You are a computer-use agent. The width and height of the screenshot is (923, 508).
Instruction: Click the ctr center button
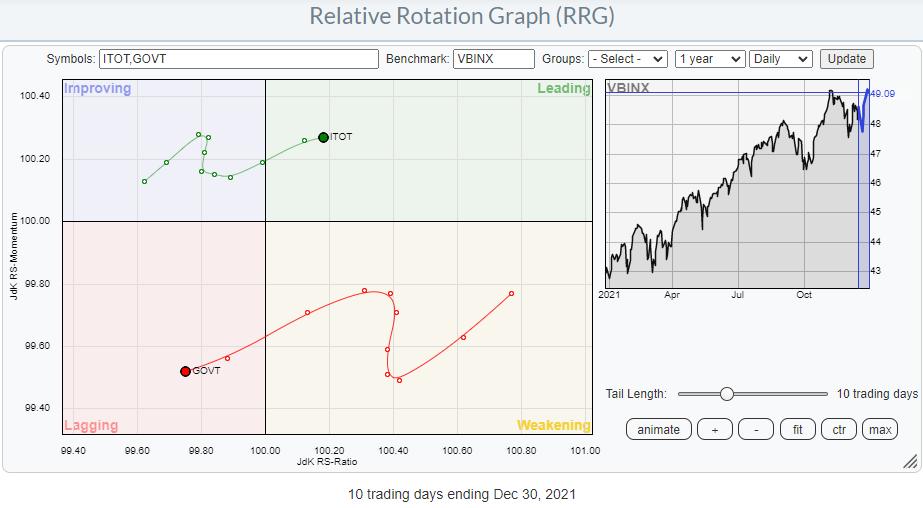tap(839, 429)
